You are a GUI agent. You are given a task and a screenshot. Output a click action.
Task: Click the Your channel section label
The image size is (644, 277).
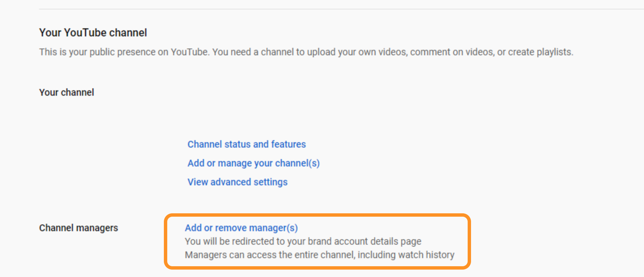click(x=66, y=92)
